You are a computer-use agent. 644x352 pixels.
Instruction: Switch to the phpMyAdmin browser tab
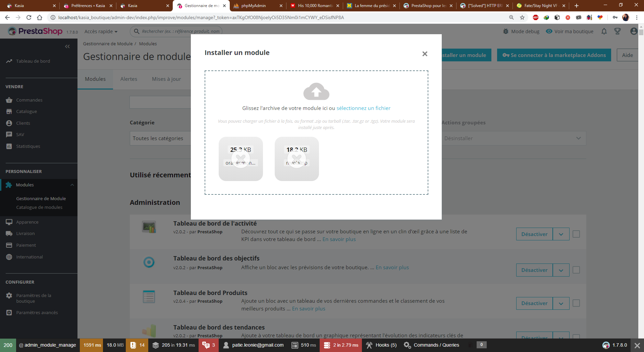tap(258, 6)
